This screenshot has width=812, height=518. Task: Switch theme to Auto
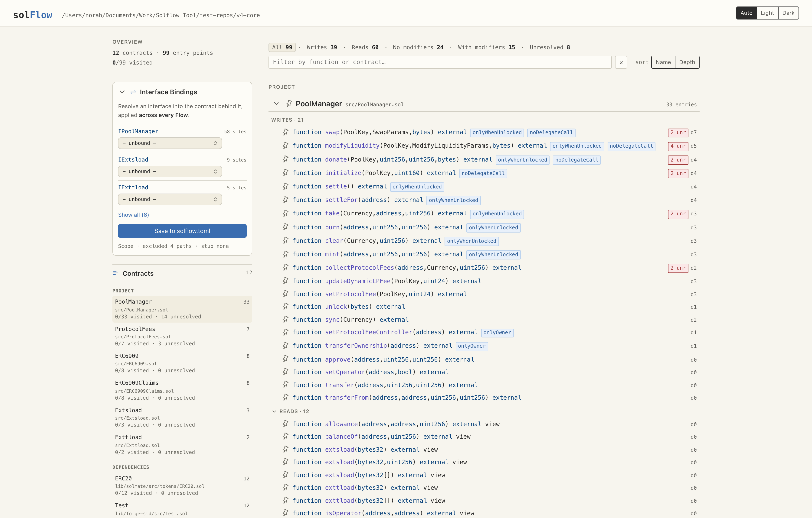(746, 13)
